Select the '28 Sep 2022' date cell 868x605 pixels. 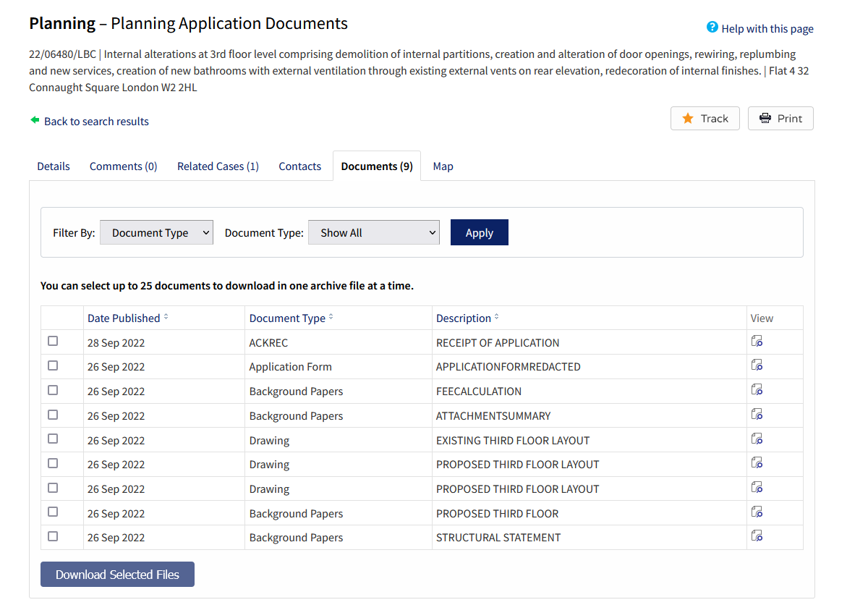[x=116, y=342]
